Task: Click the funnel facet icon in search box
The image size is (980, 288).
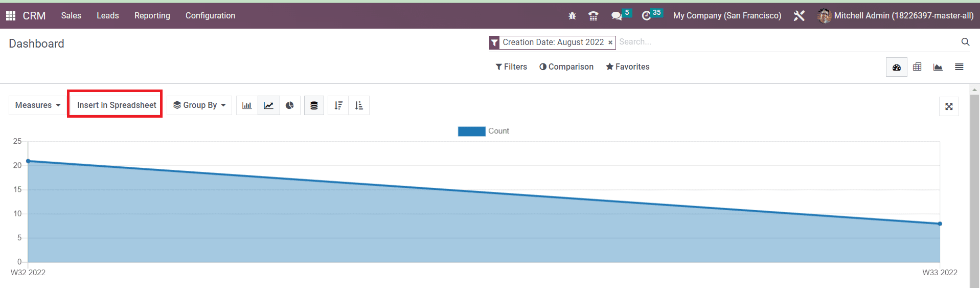Action: click(x=494, y=43)
